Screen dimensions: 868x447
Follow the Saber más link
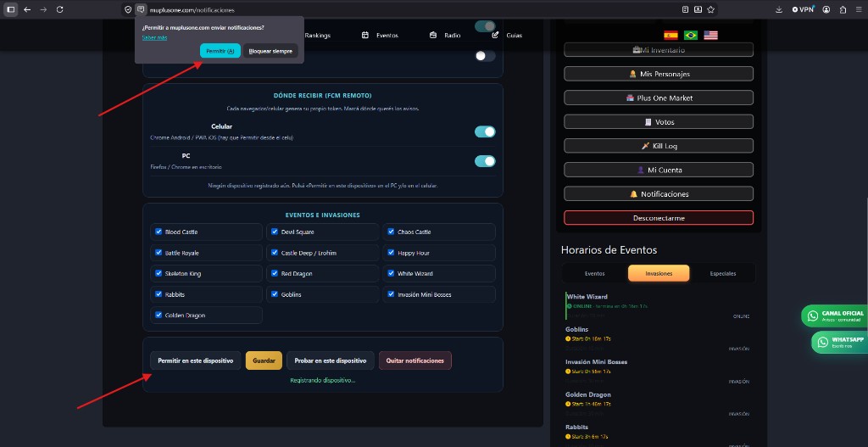pos(154,37)
